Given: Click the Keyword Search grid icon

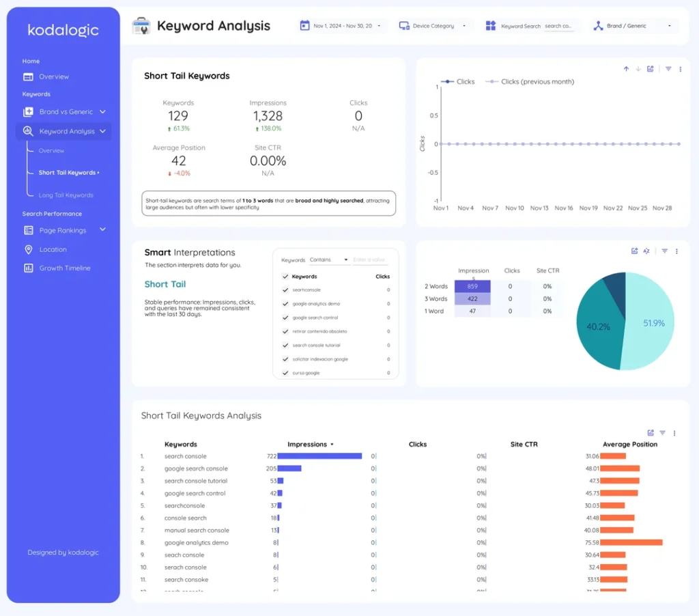Looking at the screenshot, I should (x=490, y=25).
